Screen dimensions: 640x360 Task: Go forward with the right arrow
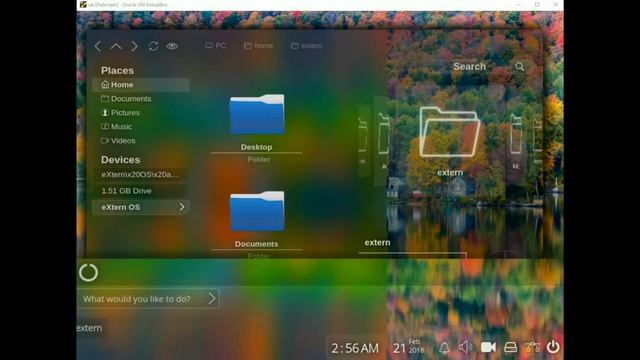click(x=134, y=46)
